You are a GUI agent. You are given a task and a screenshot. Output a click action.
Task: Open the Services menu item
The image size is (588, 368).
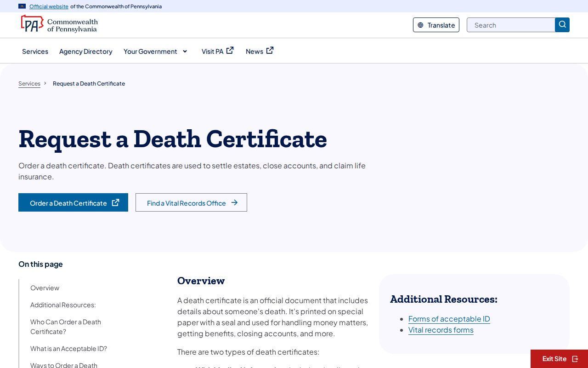point(35,51)
